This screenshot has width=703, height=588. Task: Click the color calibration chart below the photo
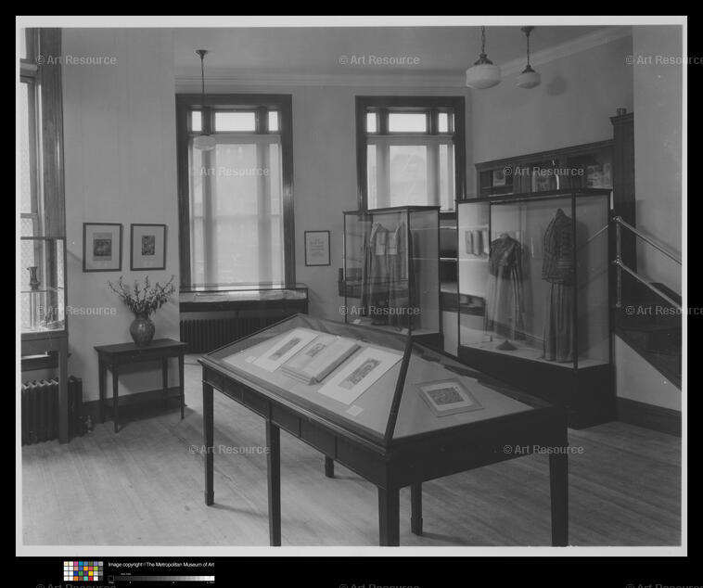83,571
